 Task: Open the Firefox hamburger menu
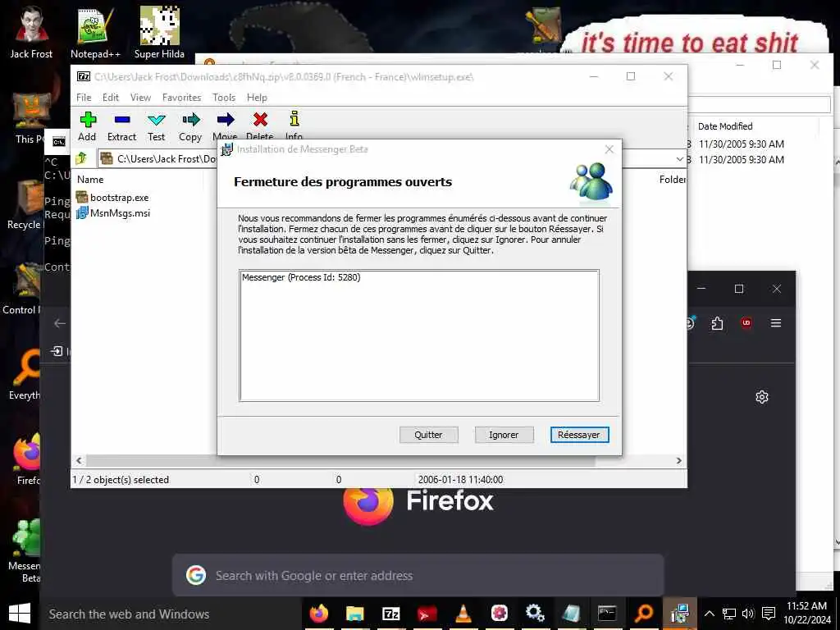[x=776, y=323]
